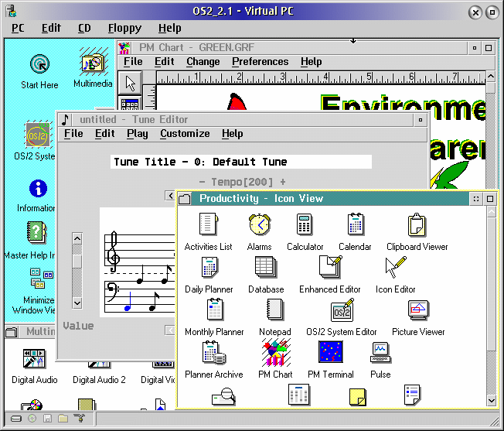Viewport: 504px width, 431px height.
Task: Open the Pulse monitor icon
Action: click(380, 353)
